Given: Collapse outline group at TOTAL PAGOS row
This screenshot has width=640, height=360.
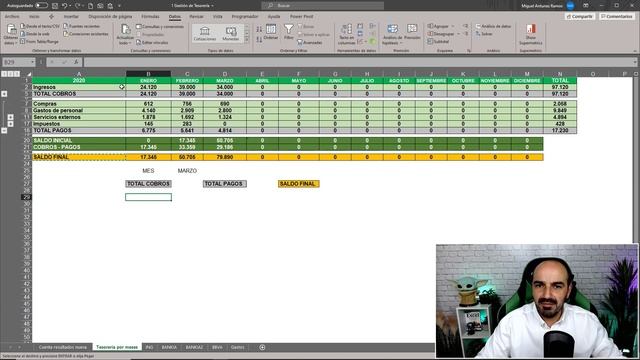Looking at the screenshot, I should click(4, 131).
